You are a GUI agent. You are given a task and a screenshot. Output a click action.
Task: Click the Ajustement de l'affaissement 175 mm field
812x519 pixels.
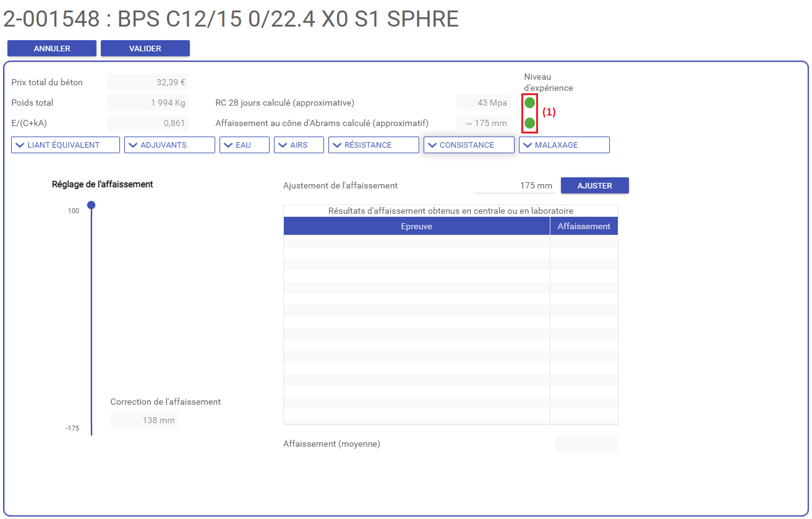[x=515, y=185]
